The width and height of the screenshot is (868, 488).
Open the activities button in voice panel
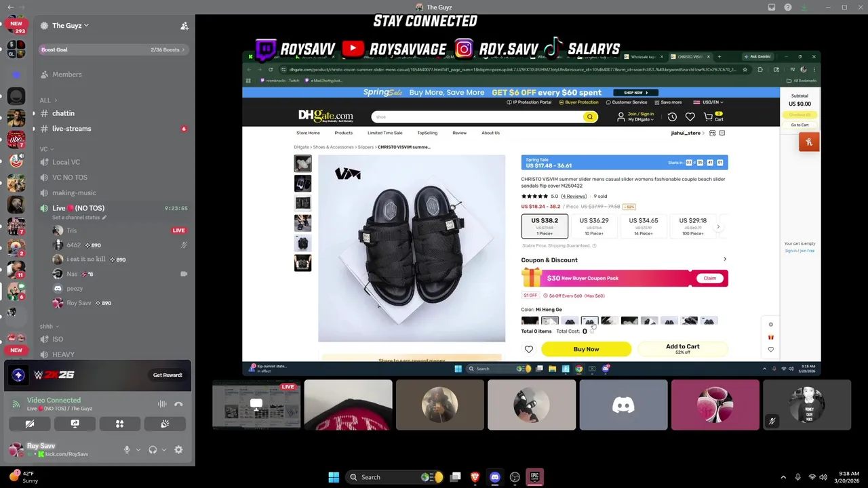[x=119, y=424]
